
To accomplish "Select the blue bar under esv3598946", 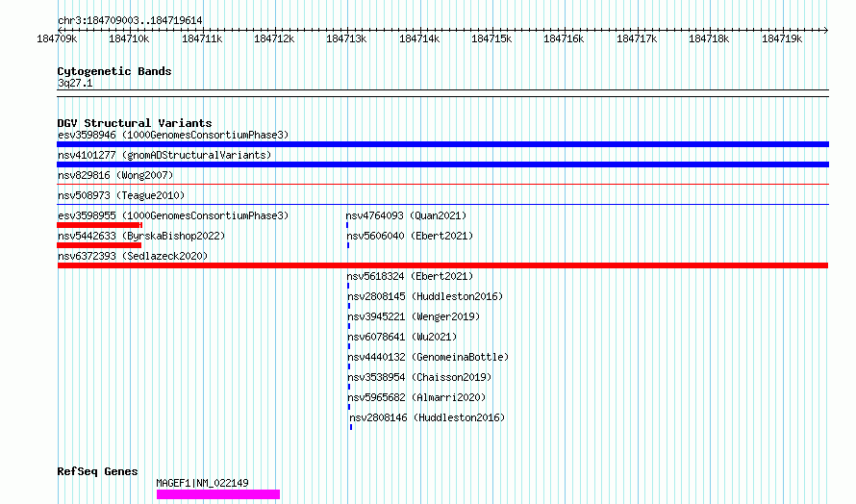I will click(x=442, y=144).
